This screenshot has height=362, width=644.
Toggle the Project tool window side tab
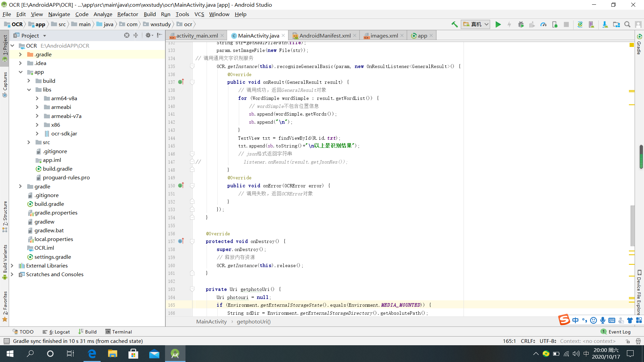[x=5, y=48]
